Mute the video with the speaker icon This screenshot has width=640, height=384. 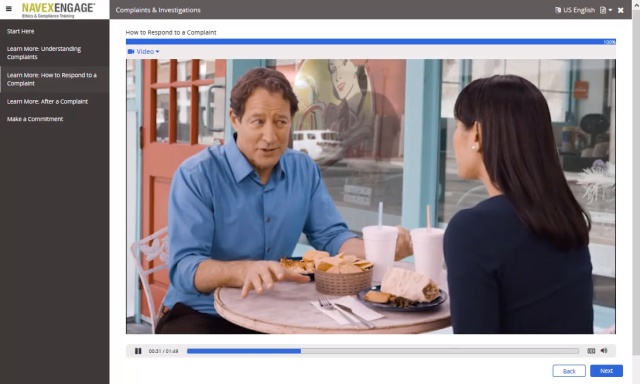click(x=604, y=351)
